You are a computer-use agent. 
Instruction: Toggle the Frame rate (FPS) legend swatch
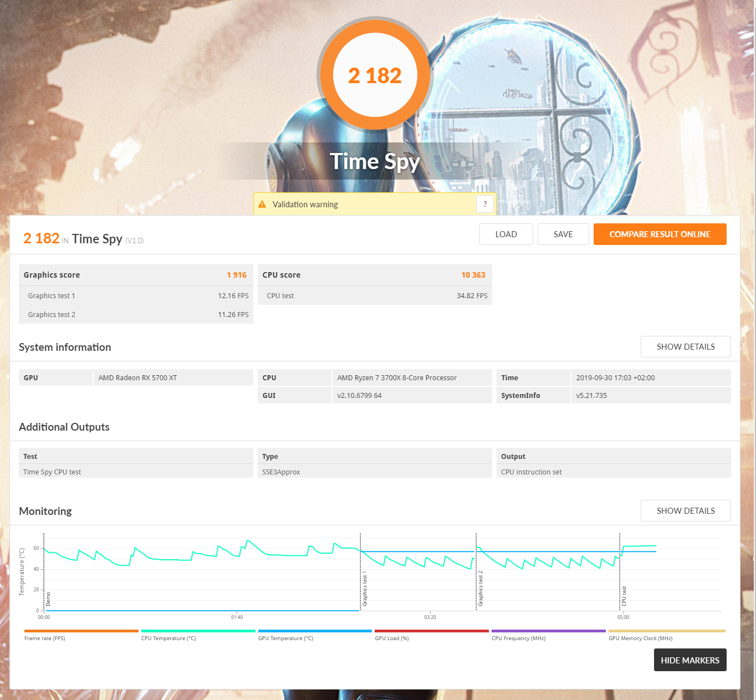(x=81, y=631)
